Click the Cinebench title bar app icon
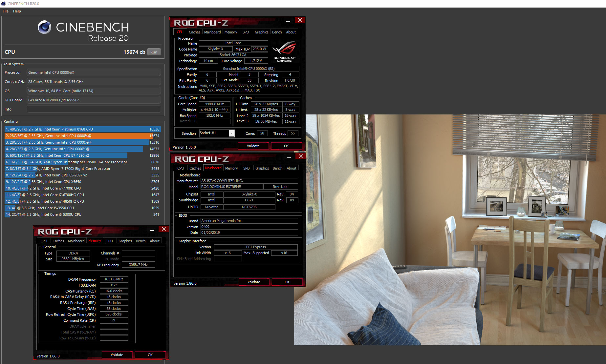The width and height of the screenshot is (606, 364). click(4, 4)
